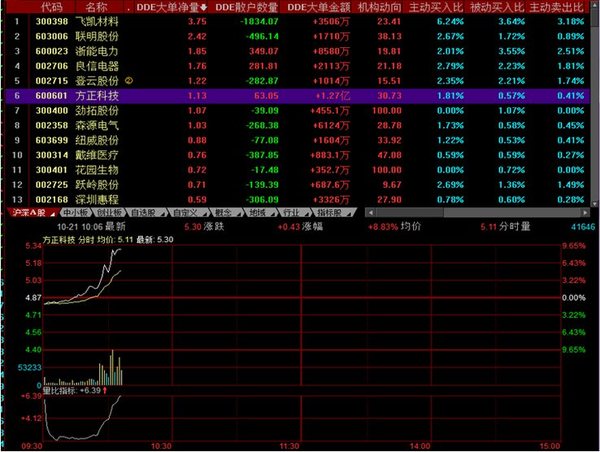The image size is (600, 452).
Task: Switch to the 创业板 tab
Action: coord(110,212)
